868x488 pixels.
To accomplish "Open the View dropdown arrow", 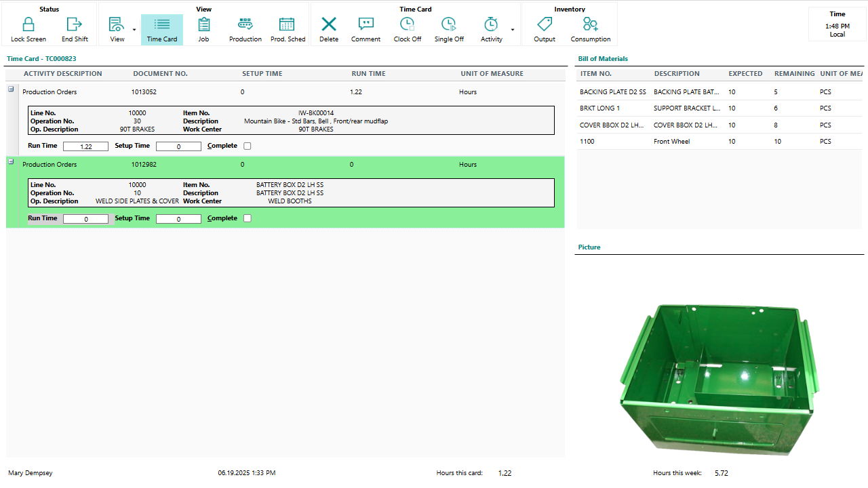I will coord(134,30).
